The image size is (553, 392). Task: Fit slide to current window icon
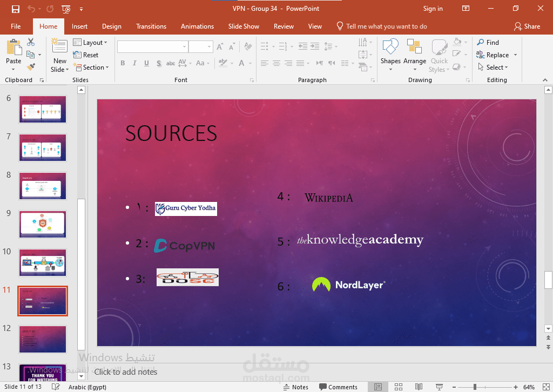click(x=546, y=387)
